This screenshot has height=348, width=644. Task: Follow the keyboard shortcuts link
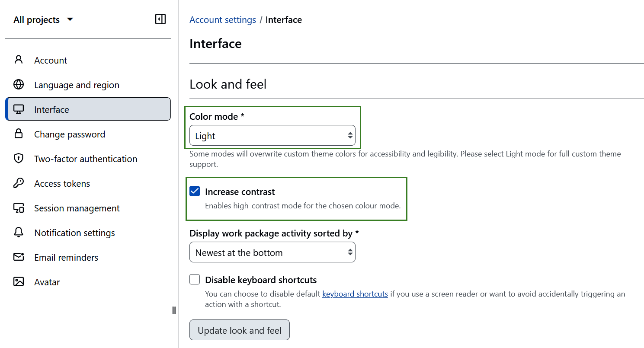[x=355, y=294]
